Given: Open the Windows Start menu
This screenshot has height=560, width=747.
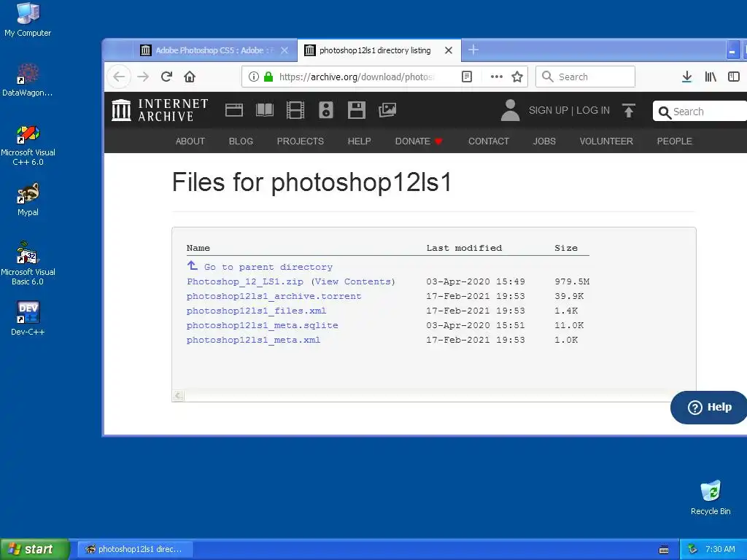Looking at the screenshot, I should (x=34, y=549).
